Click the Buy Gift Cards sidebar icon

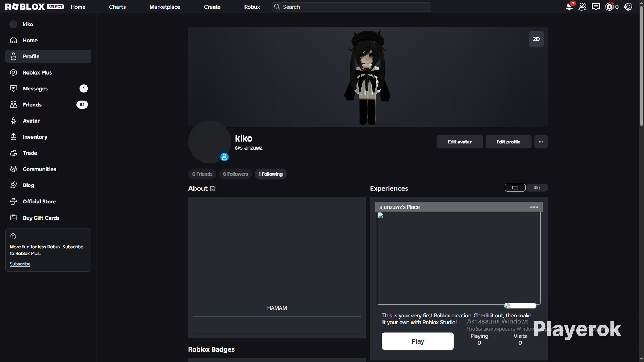(x=13, y=218)
